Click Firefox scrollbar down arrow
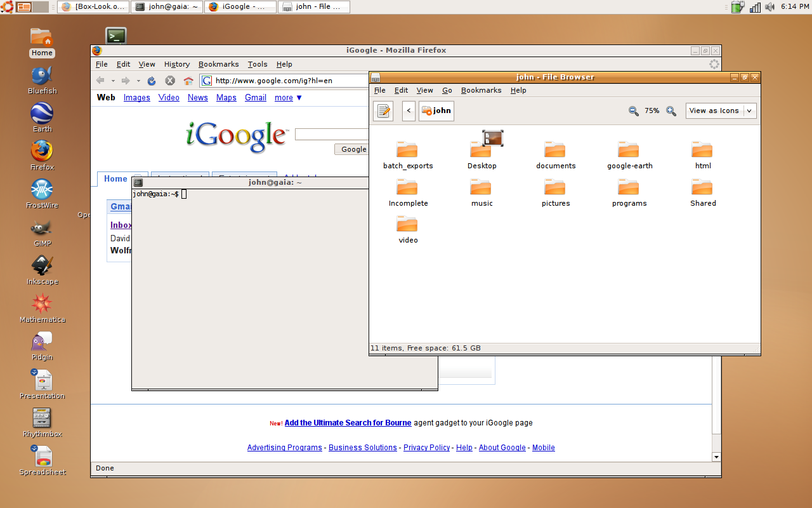The width and height of the screenshot is (812, 508). (x=717, y=457)
